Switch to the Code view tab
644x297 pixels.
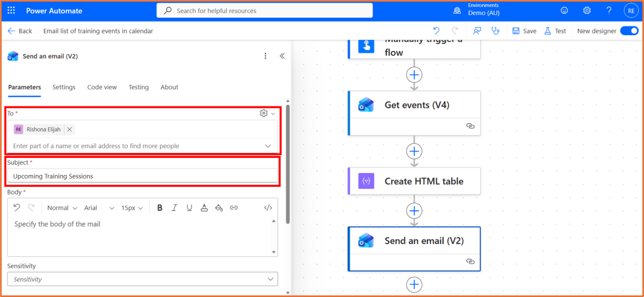point(102,87)
